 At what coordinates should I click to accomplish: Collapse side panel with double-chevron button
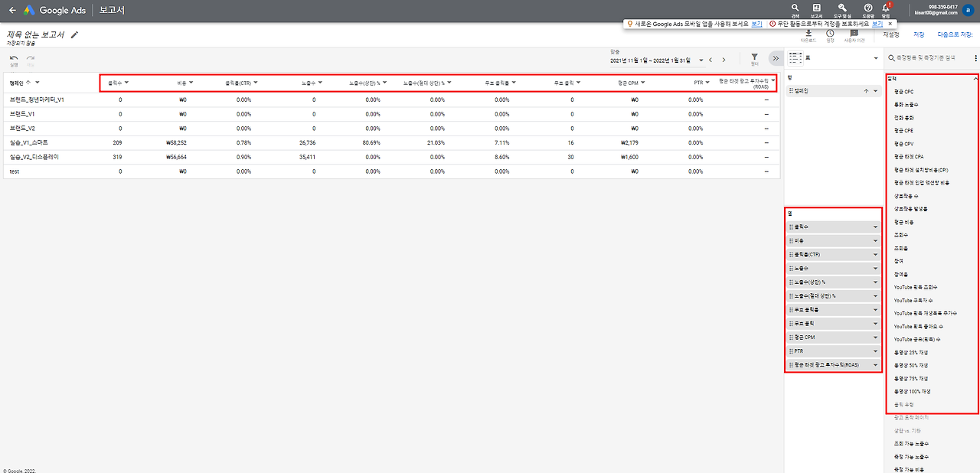click(x=775, y=58)
